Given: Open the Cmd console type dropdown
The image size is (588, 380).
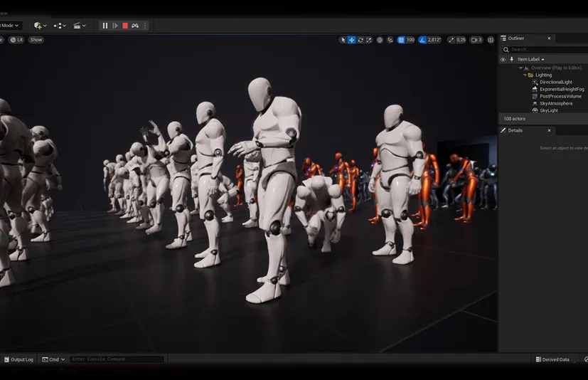Looking at the screenshot, I should tap(53, 359).
